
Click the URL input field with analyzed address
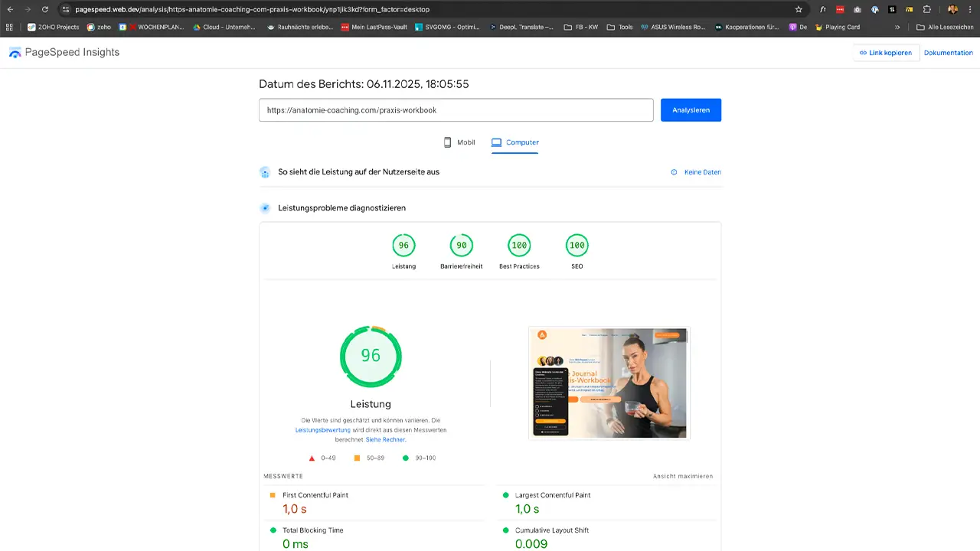click(456, 109)
